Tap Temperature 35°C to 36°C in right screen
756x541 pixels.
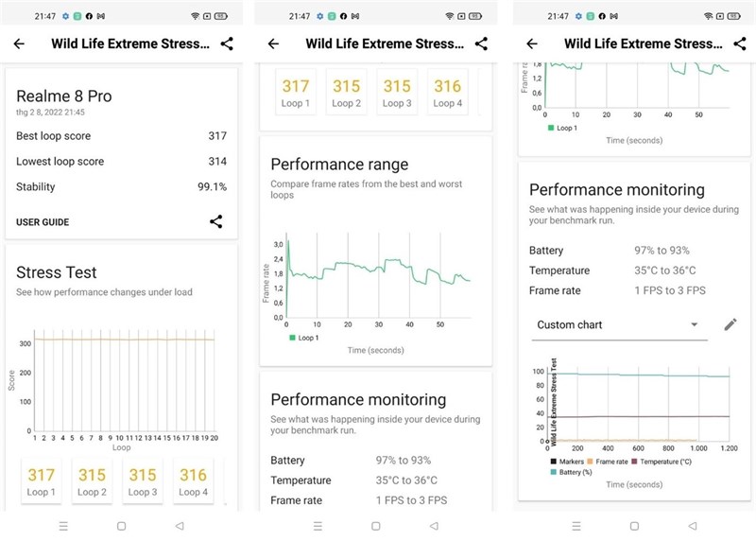click(612, 270)
